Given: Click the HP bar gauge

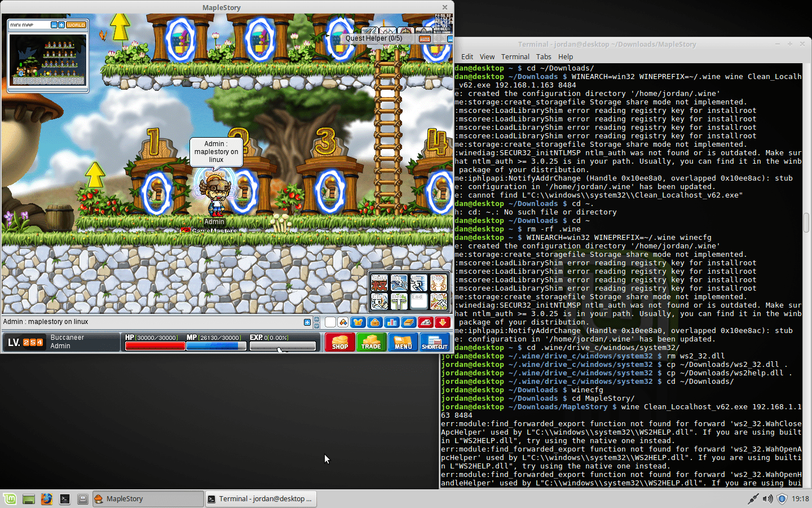Looking at the screenshot, I should pos(155,346).
